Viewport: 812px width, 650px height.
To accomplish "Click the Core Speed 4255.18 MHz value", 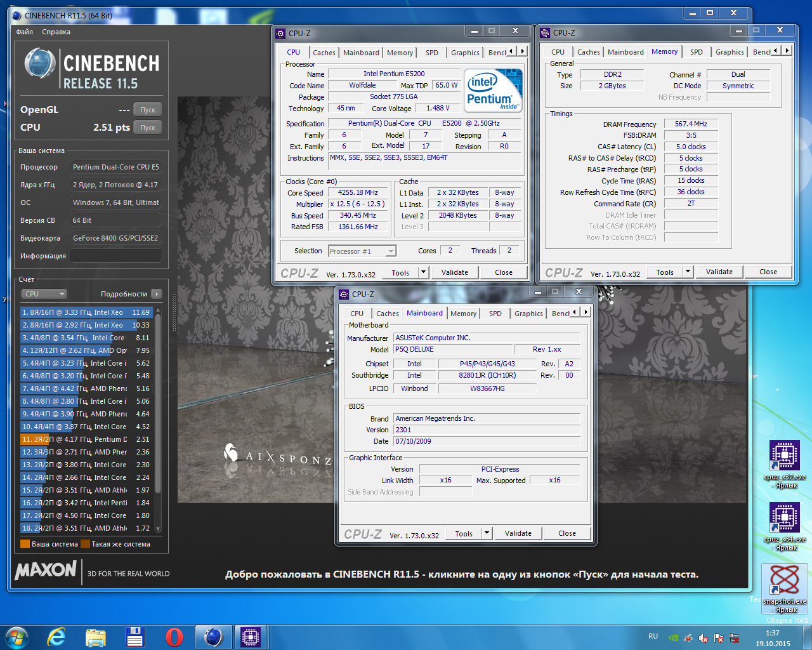I will tap(358, 192).
